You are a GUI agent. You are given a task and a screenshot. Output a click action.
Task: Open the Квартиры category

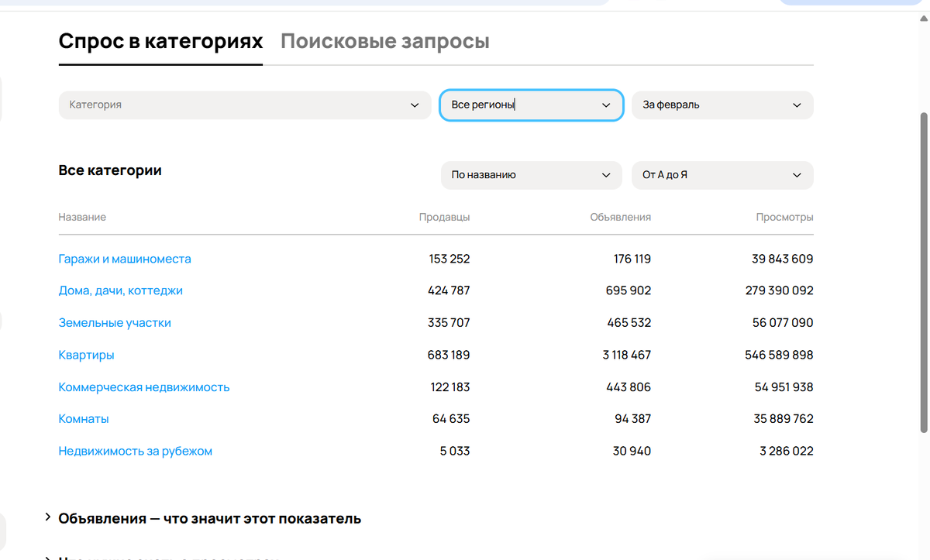click(86, 354)
